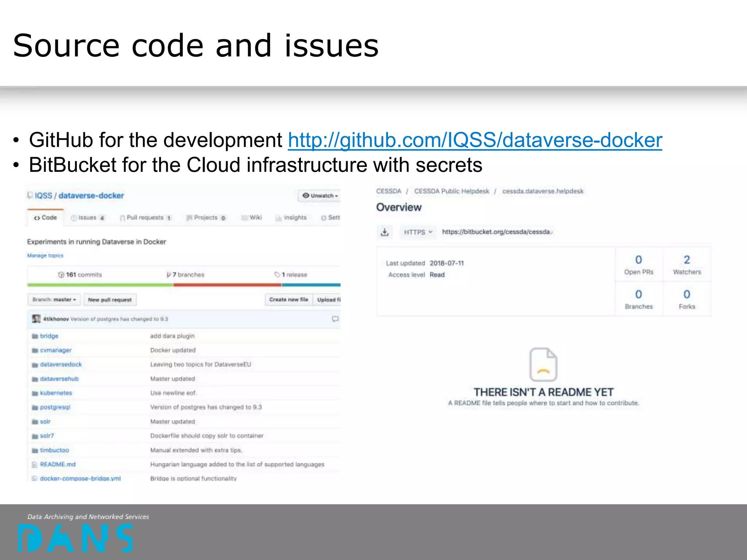Viewport: 747px width, 560px height.
Task: Open the latest commit comments icon
Action: (335, 319)
